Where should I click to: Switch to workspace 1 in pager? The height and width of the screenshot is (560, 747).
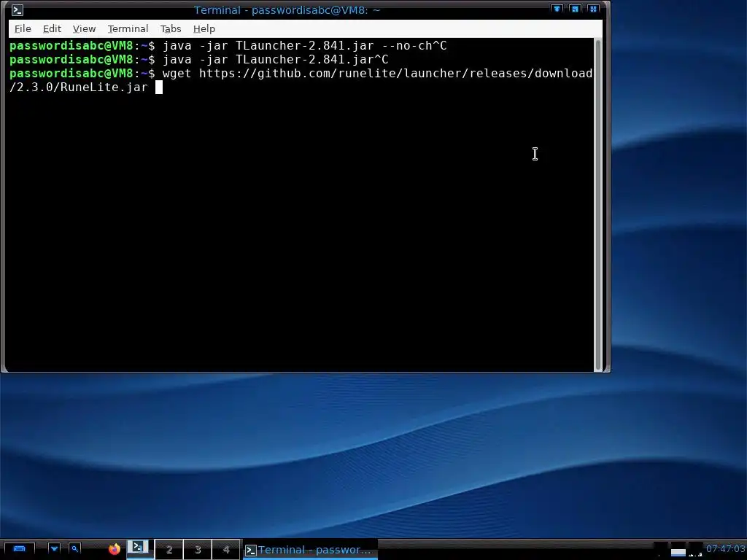[140, 549]
